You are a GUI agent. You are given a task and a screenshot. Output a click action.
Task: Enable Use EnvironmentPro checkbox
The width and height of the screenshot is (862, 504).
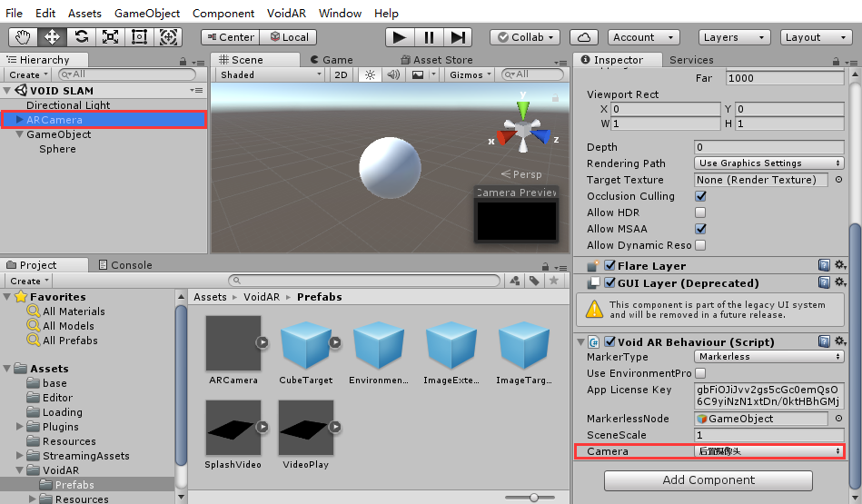[x=700, y=373]
